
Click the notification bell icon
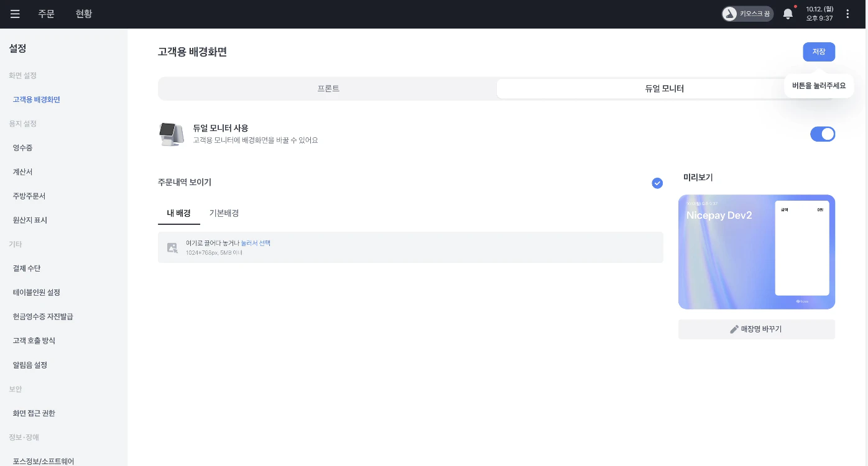point(788,14)
